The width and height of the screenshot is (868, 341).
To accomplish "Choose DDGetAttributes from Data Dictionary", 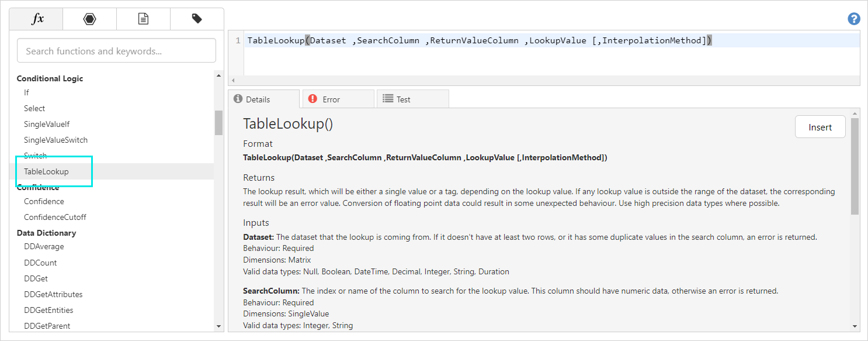I will pos(53,294).
